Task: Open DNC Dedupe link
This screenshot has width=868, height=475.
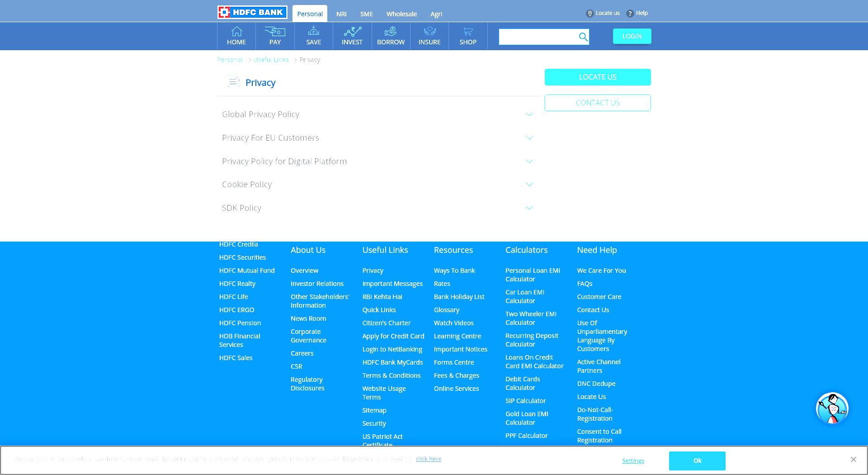Action: [596, 384]
